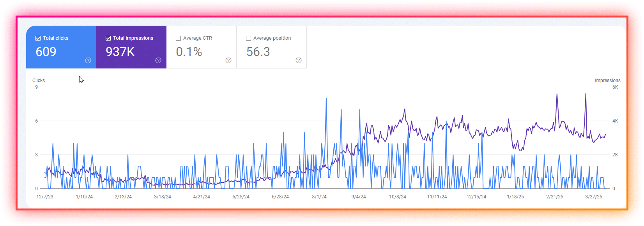Click the 12/15/24 date label

[x=476, y=197]
